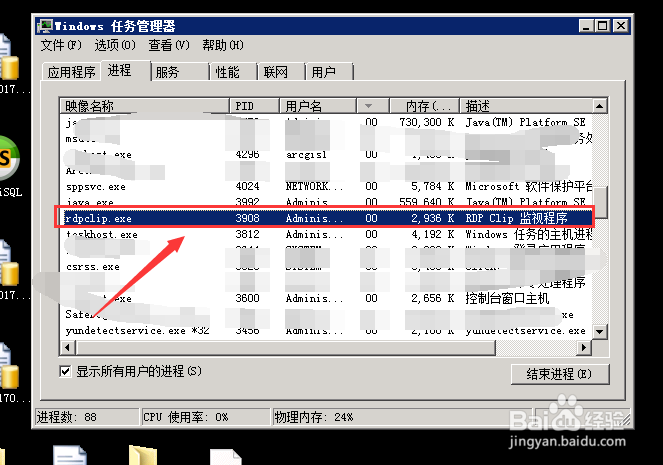
Task: Select the csrss.exe process row
Action: (325, 267)
